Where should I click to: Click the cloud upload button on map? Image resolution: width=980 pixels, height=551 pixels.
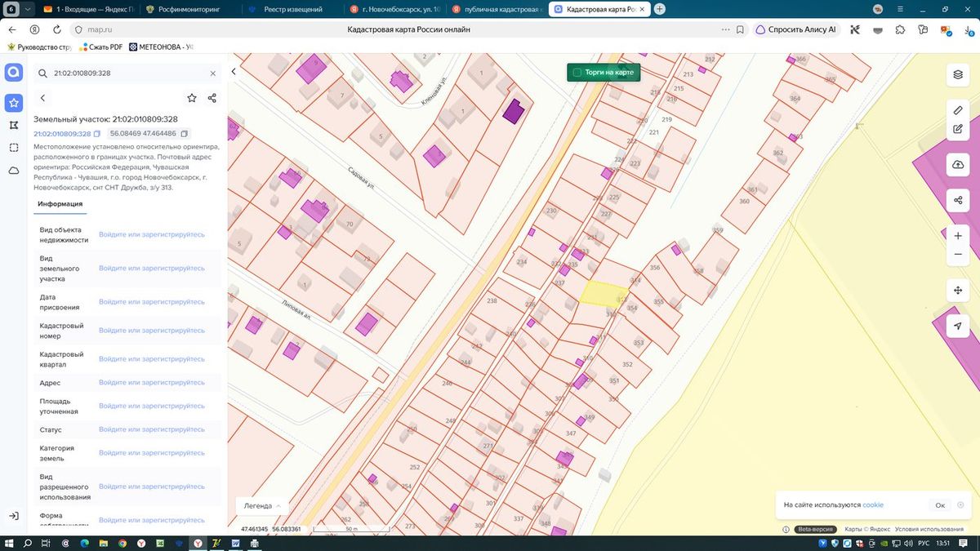point(958,165)
